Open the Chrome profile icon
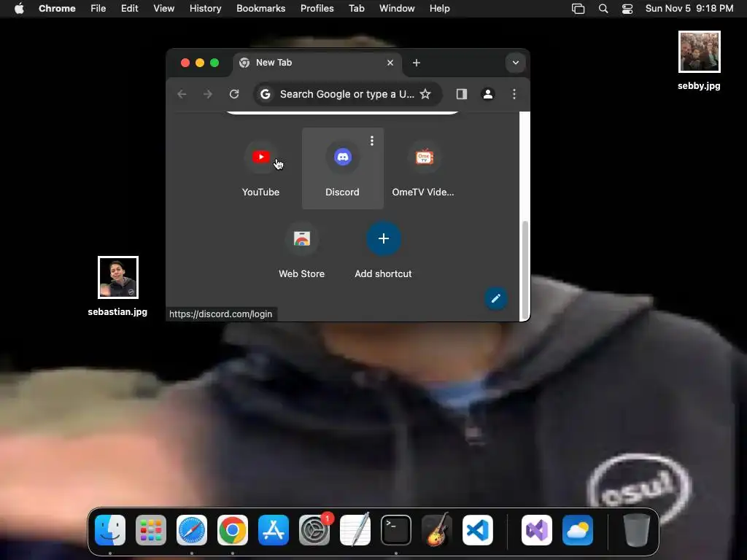Screen dimensions: 747x560 [x=488, y=94]
